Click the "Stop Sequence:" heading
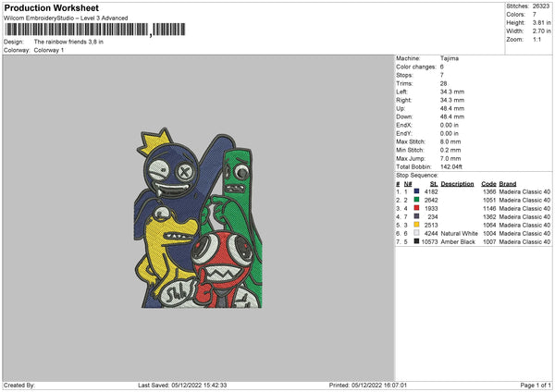Image resolution: width=555 pixels, height=392 pixels. 417,176
